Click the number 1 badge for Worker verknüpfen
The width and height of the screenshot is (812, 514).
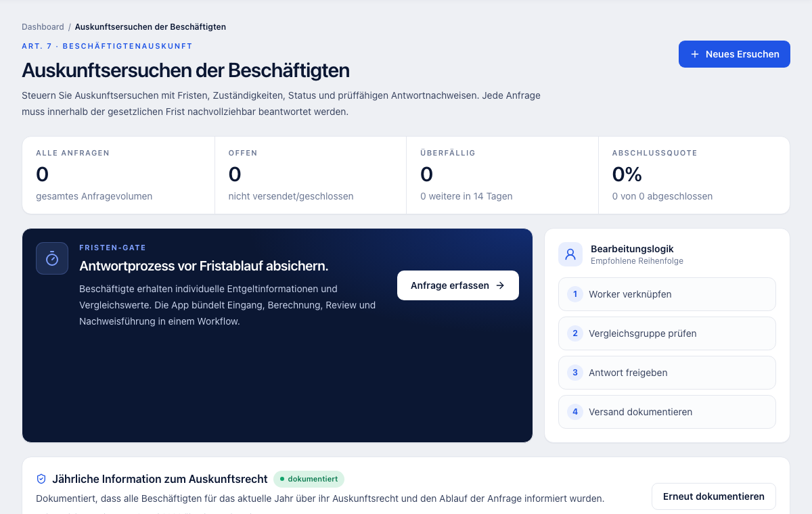pyautogui.click(x=575, y=294)
